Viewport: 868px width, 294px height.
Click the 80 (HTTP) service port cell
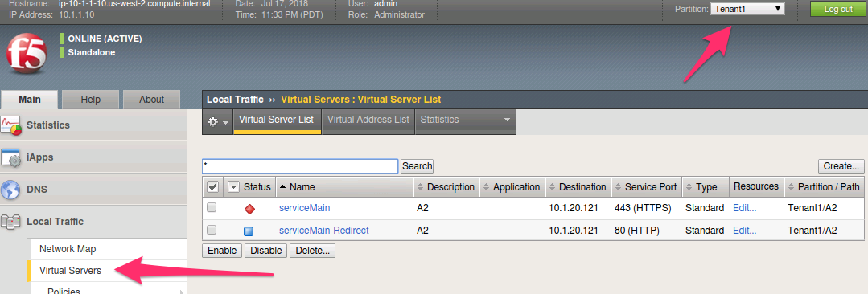tap(636, 230)
